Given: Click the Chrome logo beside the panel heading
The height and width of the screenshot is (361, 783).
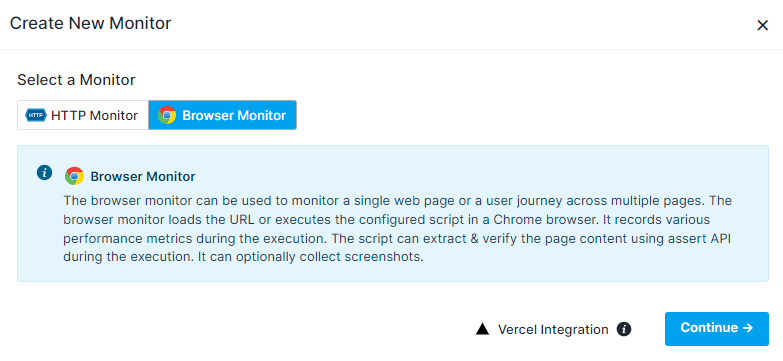Looking at the screenshot, I should 74,176.
